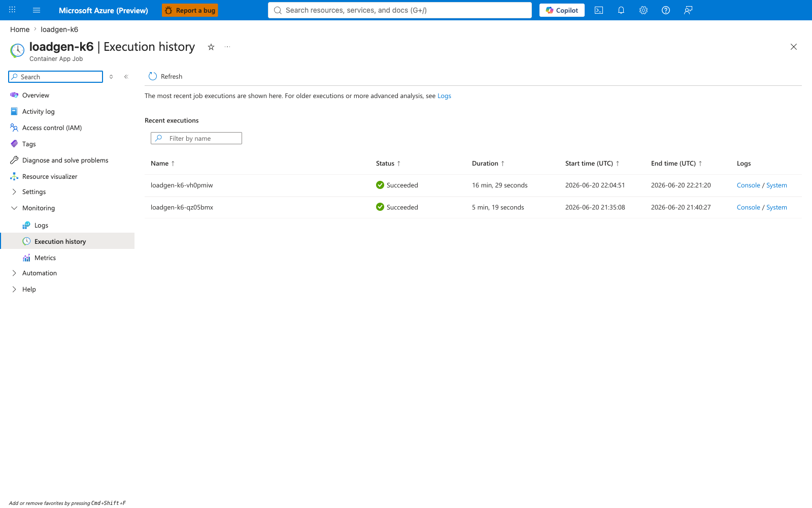Focus the global search resources bar
The width and height of the screenshot is (812, 508).
coord(400,10)
